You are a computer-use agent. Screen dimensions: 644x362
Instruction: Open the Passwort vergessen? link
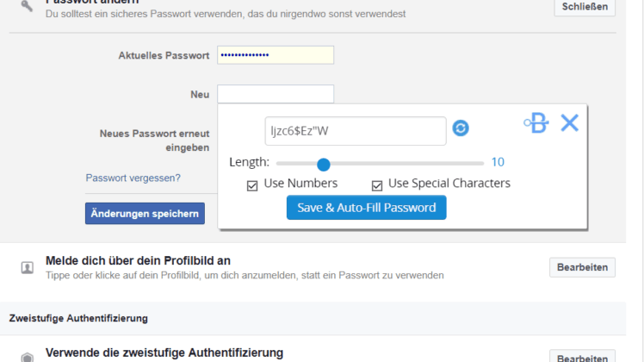tap(133, 178)
